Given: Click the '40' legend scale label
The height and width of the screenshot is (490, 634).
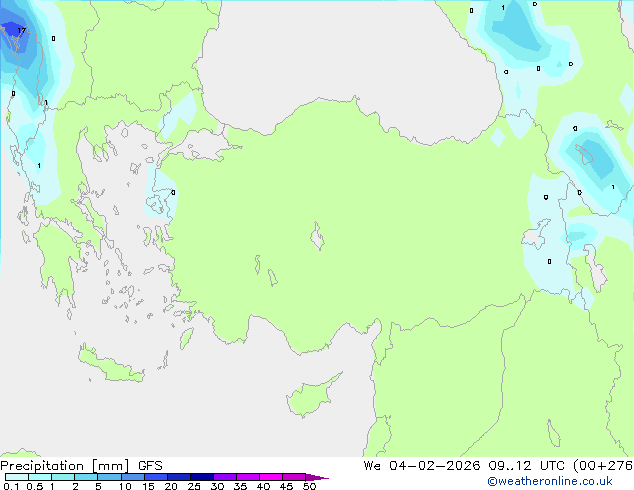Looking at the screenshot, I should click(263, 486).
